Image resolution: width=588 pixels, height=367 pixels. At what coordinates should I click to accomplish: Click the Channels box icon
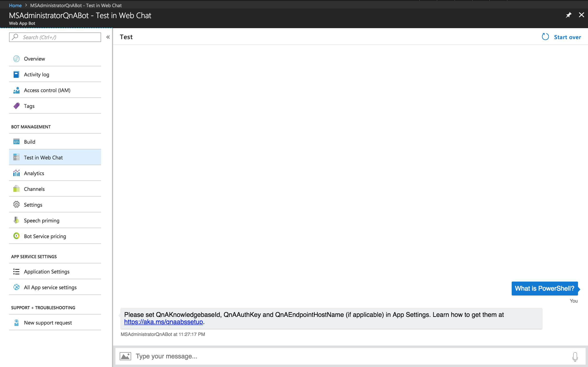(16, 189)
